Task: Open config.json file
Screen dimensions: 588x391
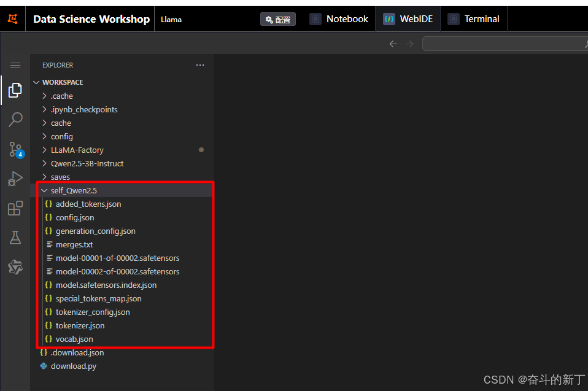Action: point(122,217)
